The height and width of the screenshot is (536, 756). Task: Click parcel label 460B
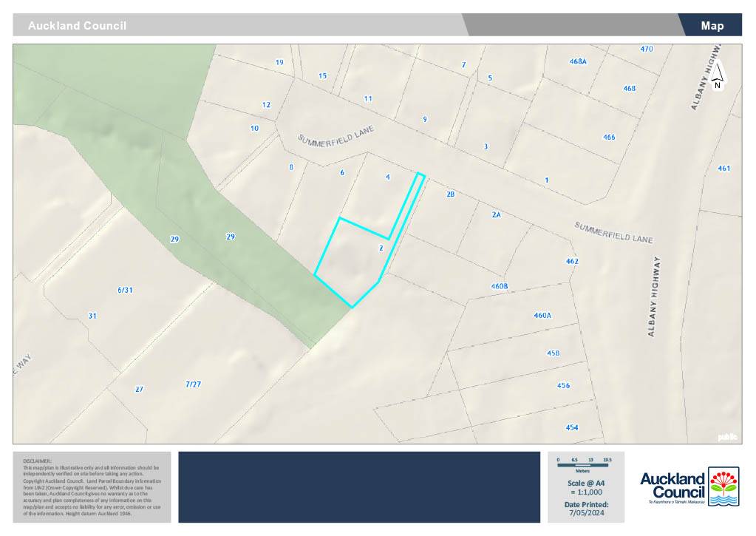[x=500, y=285]
